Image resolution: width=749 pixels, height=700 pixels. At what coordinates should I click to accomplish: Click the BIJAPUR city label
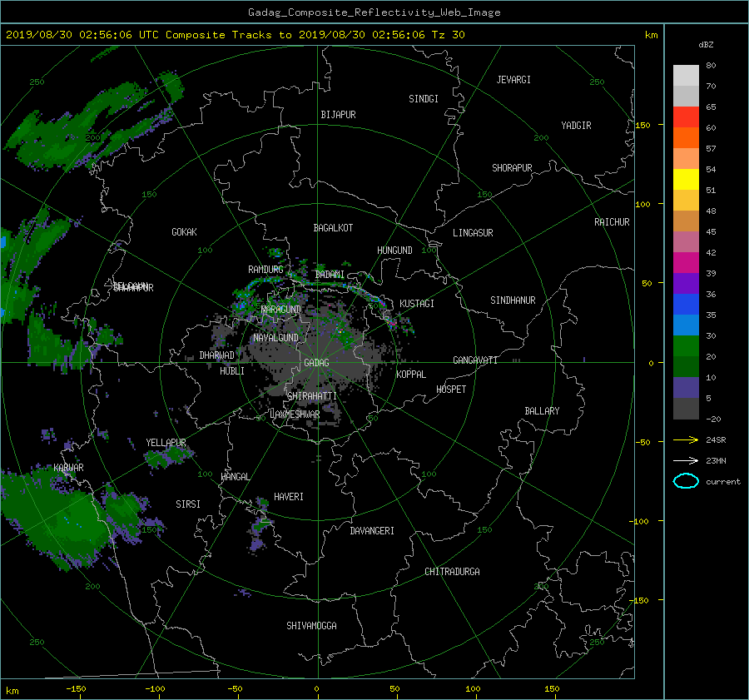coord(338,115)
